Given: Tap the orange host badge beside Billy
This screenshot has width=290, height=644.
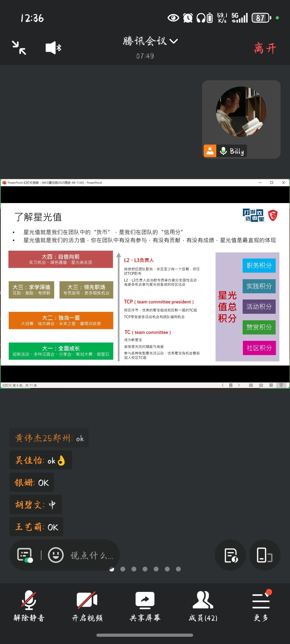Looking at the screenshot, I should (210, 151).
